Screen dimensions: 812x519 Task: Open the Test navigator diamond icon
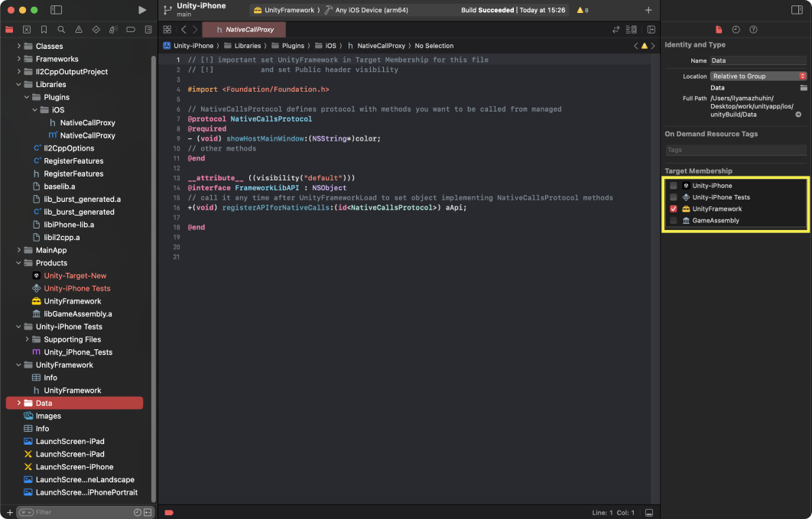tap(96, 30)
